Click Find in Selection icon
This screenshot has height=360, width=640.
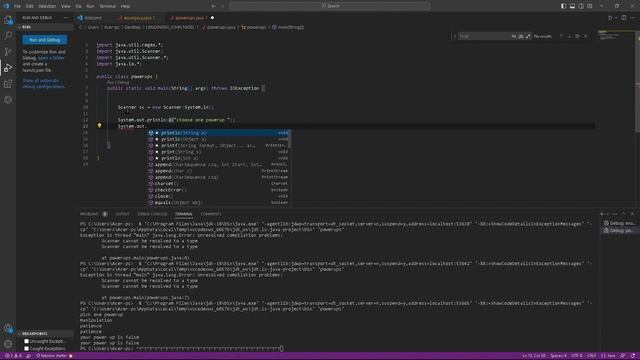(578, 36)
